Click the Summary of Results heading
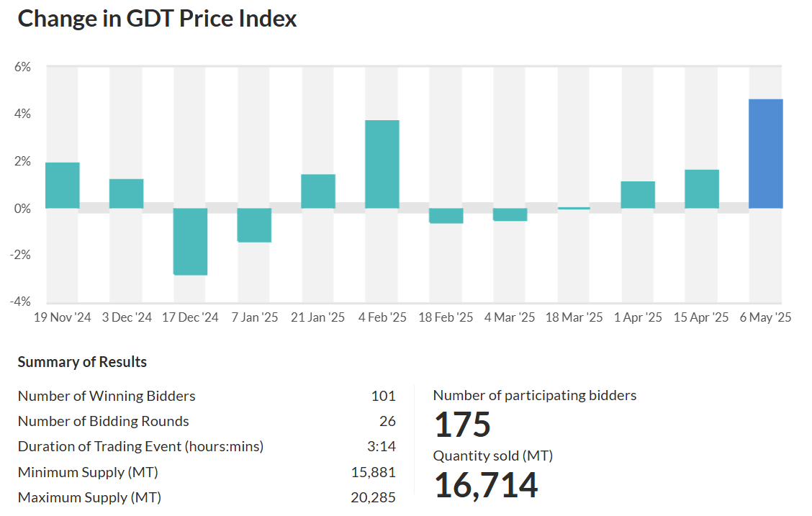The height and width of the screenshot is (516, 812). tap(82, 362)
